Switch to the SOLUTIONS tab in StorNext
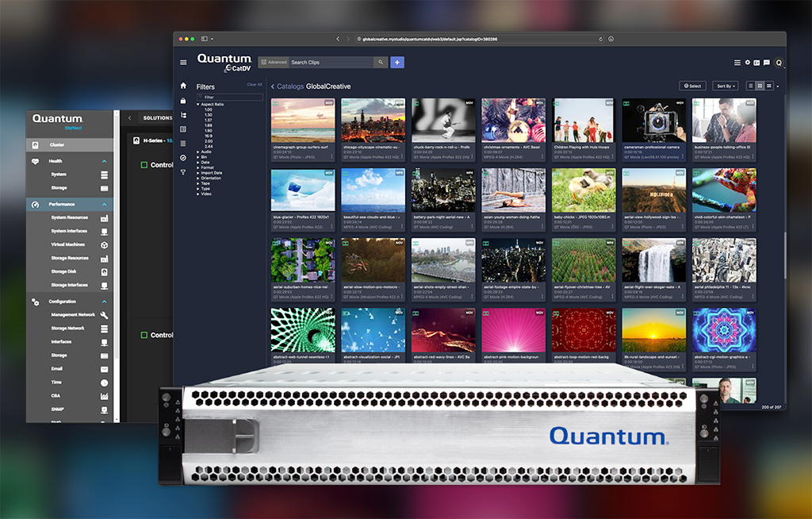Image resolution: width=812 pixels, height=519 pixels. click(158, 118)
